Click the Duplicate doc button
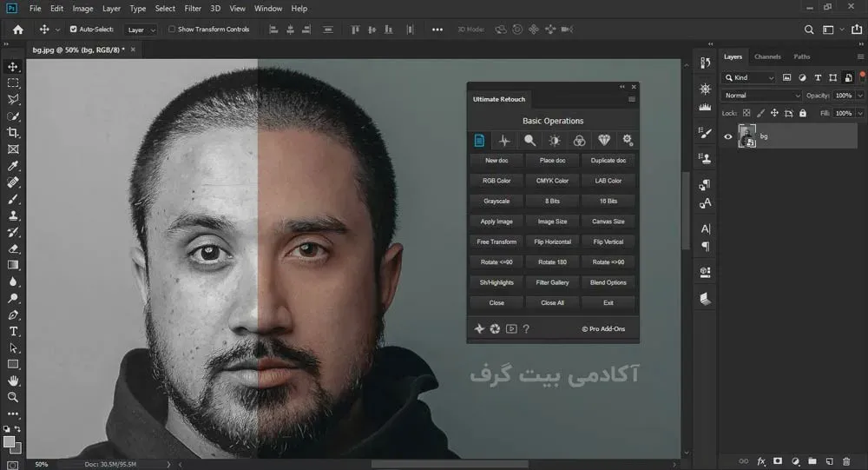Image resolution: width=868 pixels, height=470 pixels. (x=608, y=160)
